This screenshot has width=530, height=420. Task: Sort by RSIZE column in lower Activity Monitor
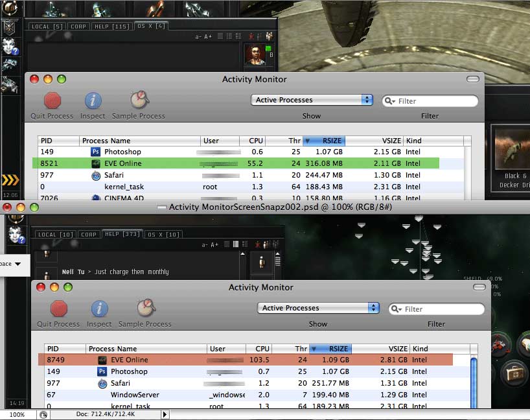point(330,349)
